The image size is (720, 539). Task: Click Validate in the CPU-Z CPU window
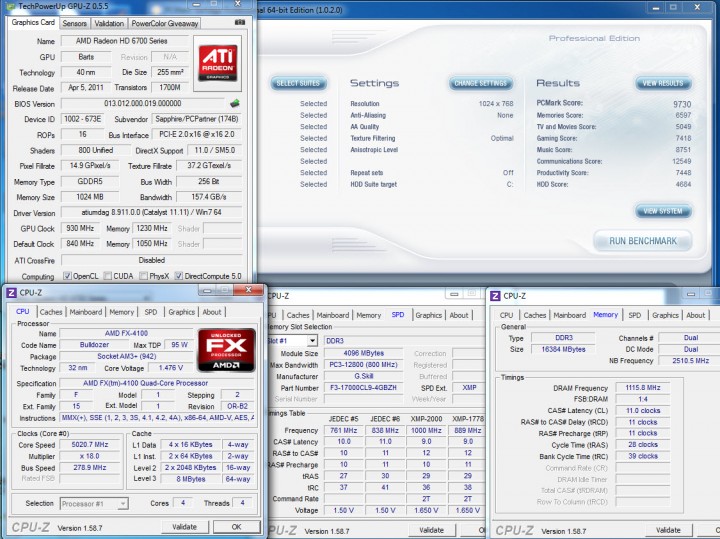pos(185,527)
